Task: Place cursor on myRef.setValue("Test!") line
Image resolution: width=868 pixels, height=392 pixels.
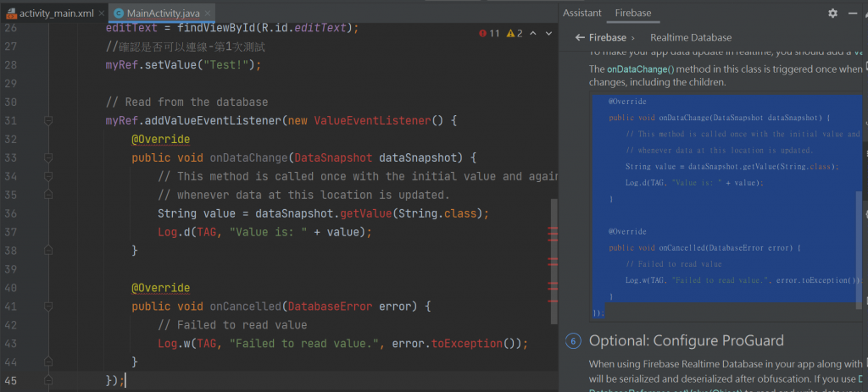Action: pos(183,65)
